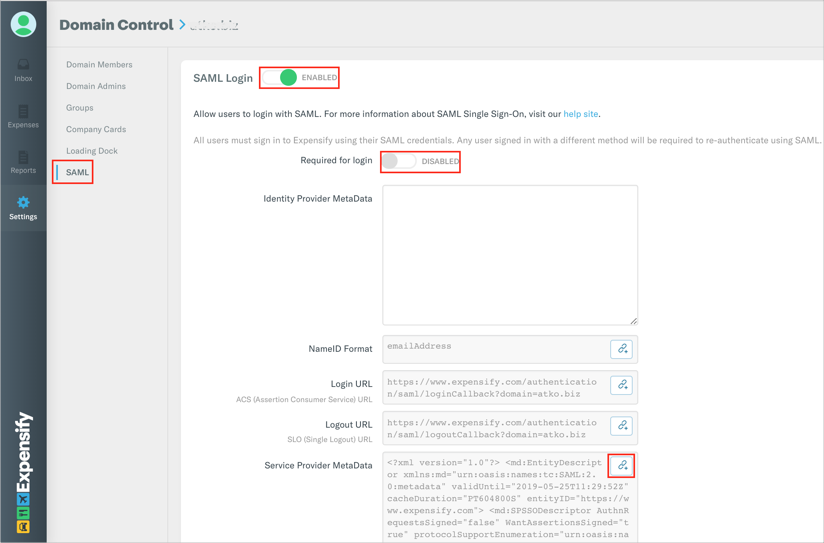Click the Domain Control breadcrumb heading
The image size is (824, 543).
(x=116, y=25)
